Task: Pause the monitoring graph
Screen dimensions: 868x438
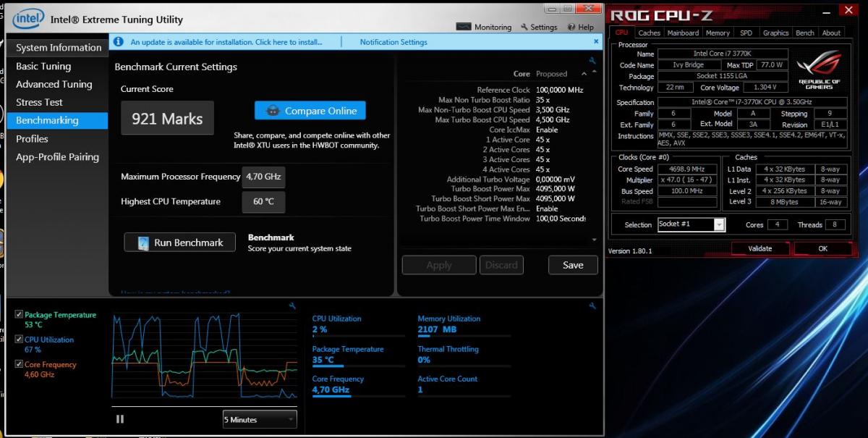Action: point(120,418)
